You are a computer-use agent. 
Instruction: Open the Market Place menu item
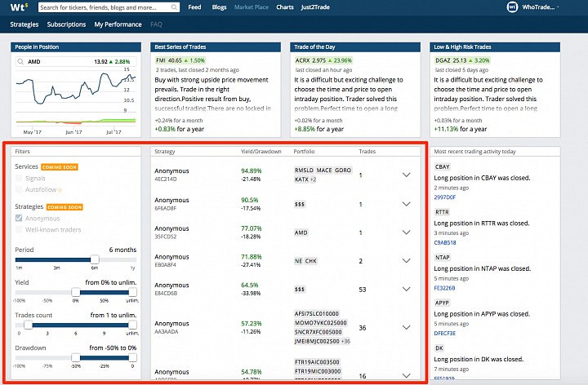252,7
